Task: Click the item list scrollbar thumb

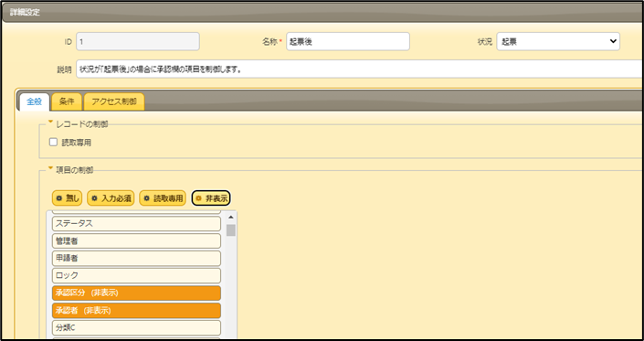Action: coord(231,230)
